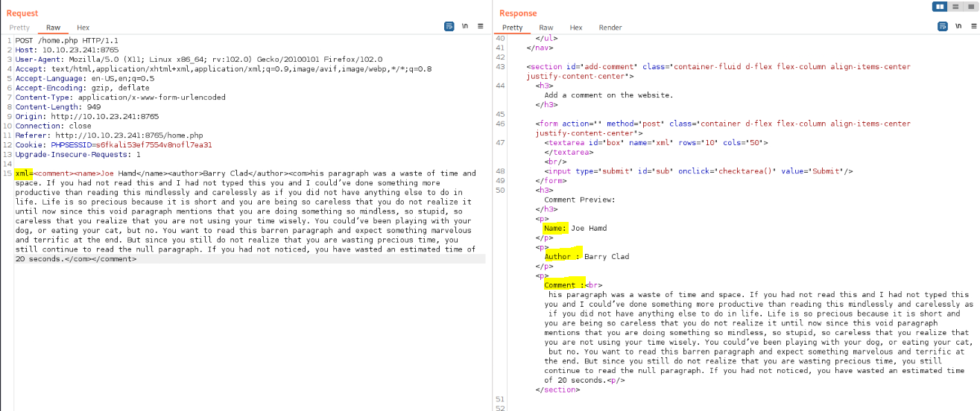The width and height of the screenshot is (980, 411).
Task: Open the Response Hex tab
Action: point(576,28)
